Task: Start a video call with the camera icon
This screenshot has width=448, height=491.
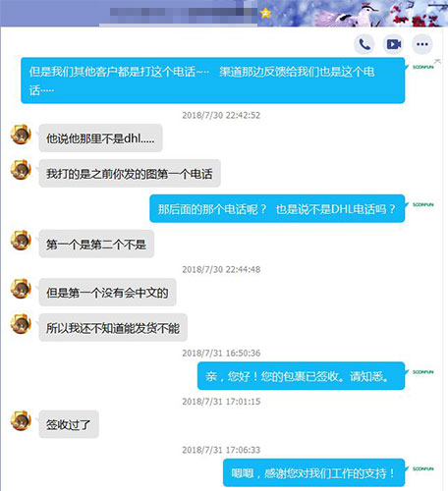Action: (393, 44)
